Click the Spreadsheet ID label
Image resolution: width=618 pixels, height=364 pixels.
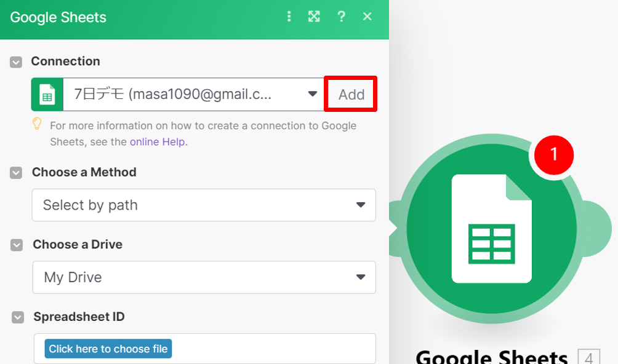click(79, 317)
